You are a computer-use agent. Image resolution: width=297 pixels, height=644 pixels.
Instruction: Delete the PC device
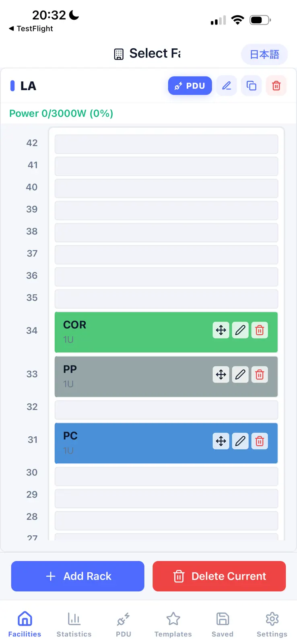point(260,441)
